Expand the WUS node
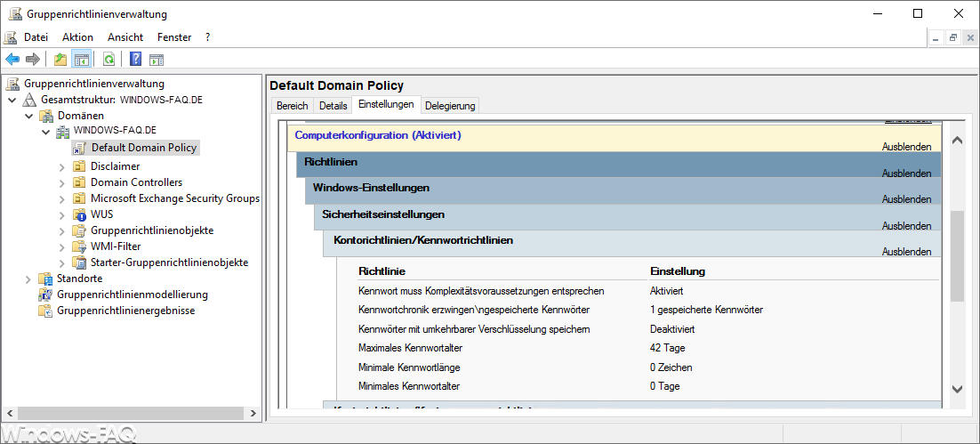Image resolution: width=980 pixels, height=444 pixels. pos(62,214)
